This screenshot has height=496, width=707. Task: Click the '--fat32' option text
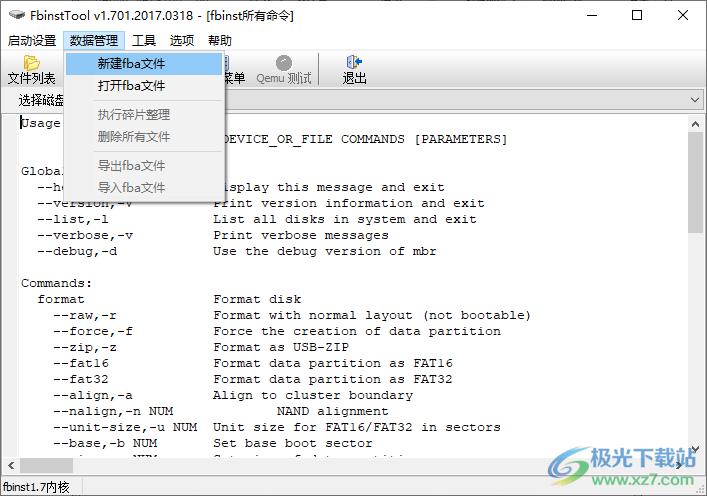tap(81, 380)
